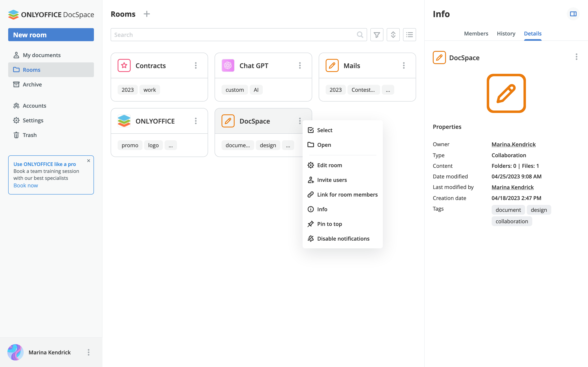This screenshot has height=367, width=588.
Task: Click the Book now link
Action: tap(26, 186)
